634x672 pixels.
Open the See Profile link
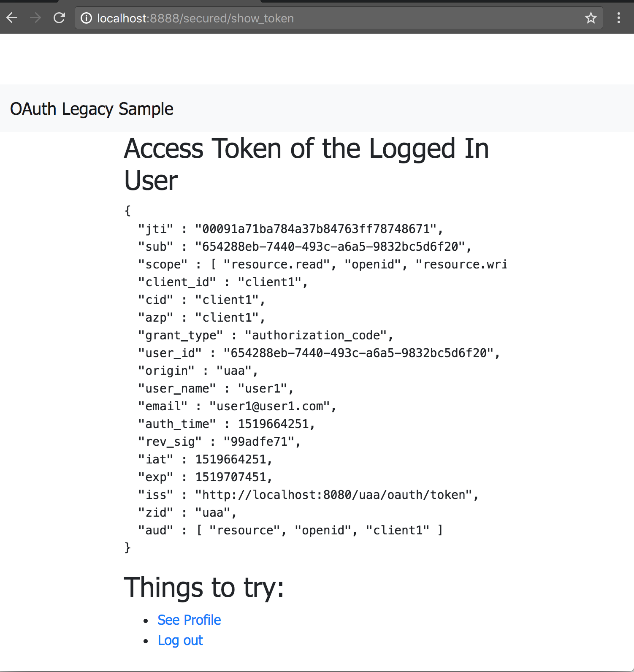pos(189,620)
